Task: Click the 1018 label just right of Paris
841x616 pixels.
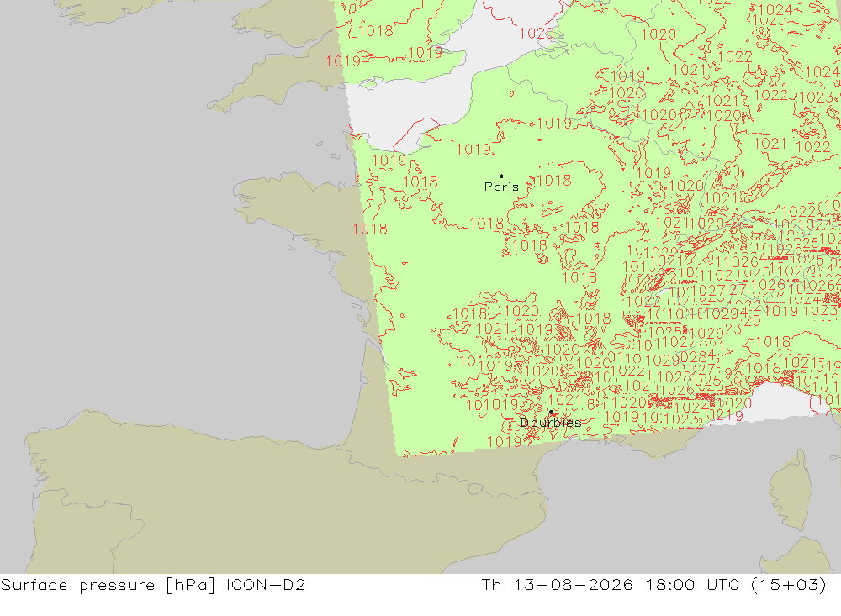Action: click(x=554, y=180)
